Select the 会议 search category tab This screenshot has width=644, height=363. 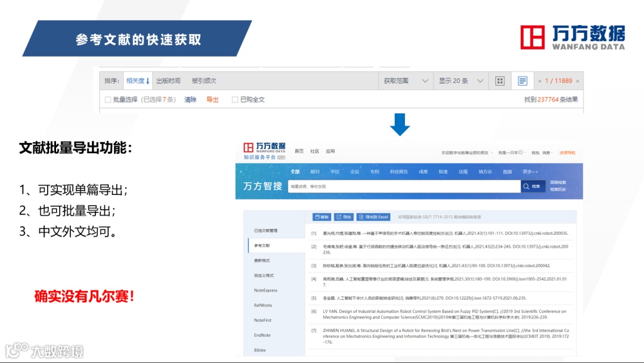coord(355,172)
